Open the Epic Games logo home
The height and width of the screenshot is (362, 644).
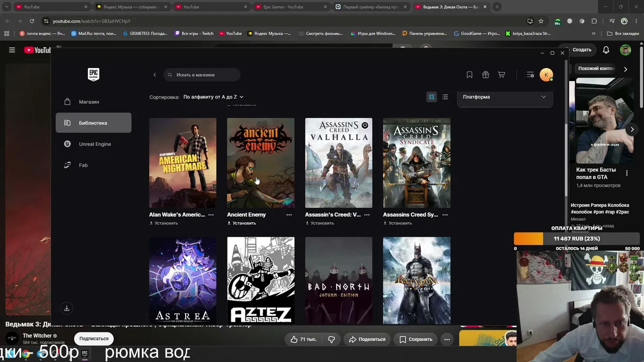(x=94, y=74)
